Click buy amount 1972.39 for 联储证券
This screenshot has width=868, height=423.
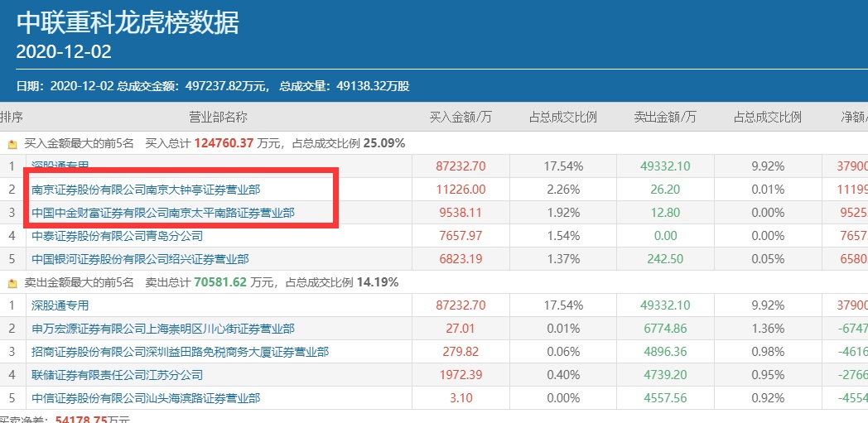pyautogui.click(x=461, y=376)
